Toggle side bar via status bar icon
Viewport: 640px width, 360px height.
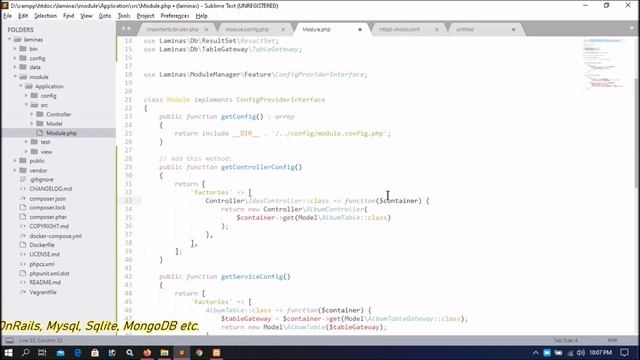tap(9, 340)
